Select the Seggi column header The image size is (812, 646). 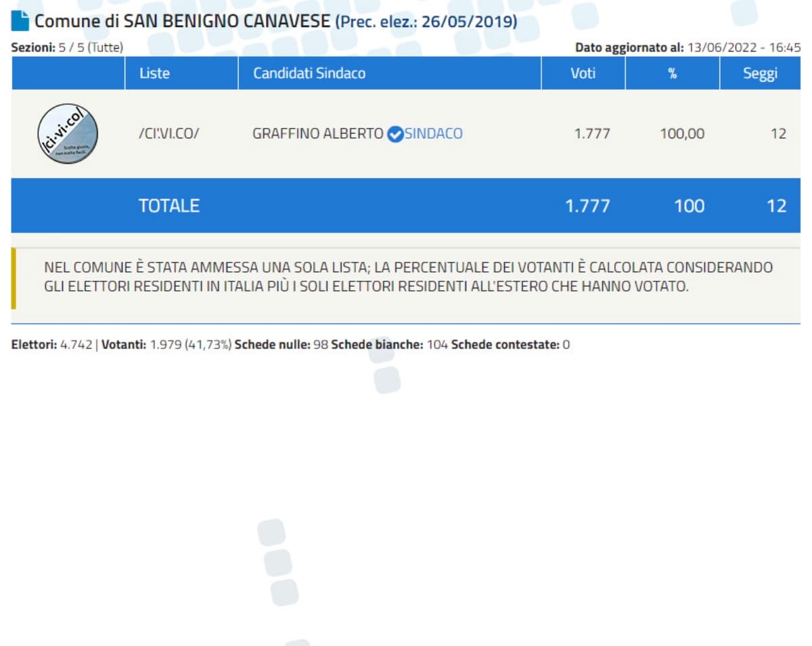[x=760, y=74]
